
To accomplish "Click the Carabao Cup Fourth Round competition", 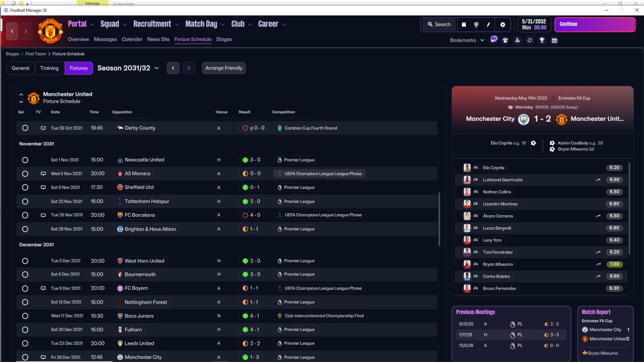I will (x=307, y=128).
